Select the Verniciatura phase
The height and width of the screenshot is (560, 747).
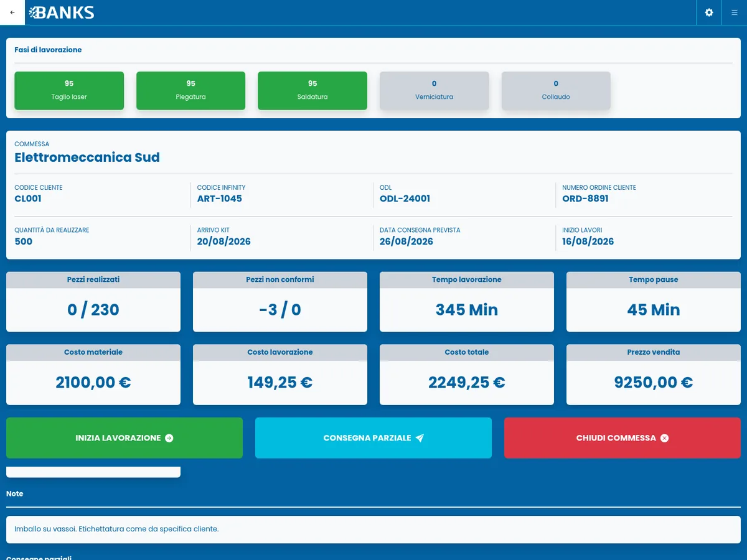(434, 91)
